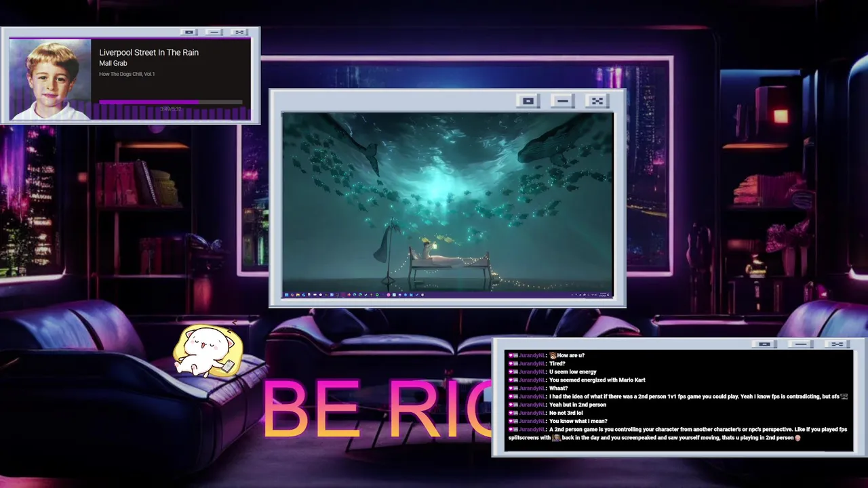Click the boy album cover thumbnail

click(x=50, y=79)
